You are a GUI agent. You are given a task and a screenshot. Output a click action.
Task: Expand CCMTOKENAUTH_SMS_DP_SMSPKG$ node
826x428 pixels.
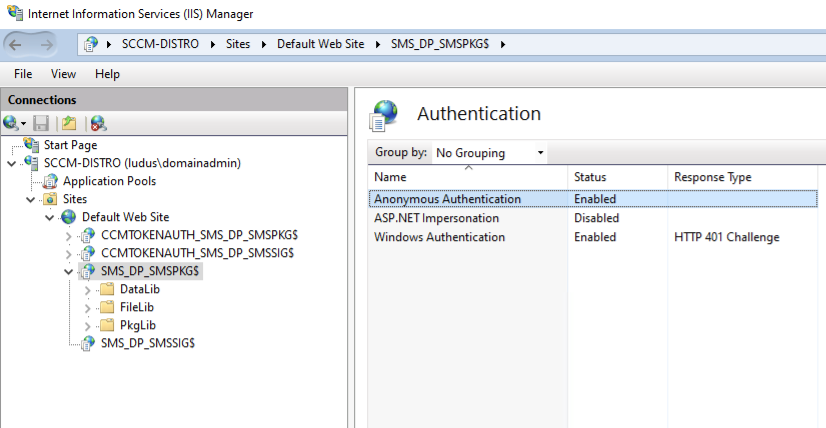68,236
